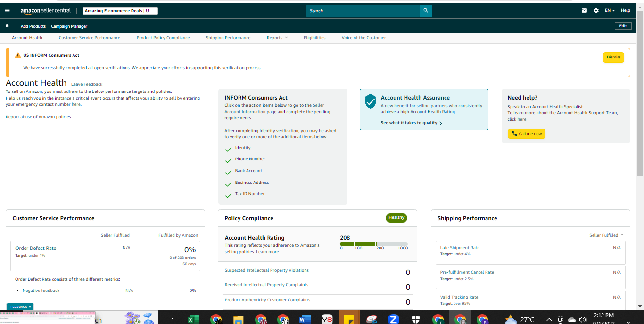Click the Account Health Rating progress bar
The width and height of the screenshot is (644, 324).
pyautogui.click(x=374, y=244)
